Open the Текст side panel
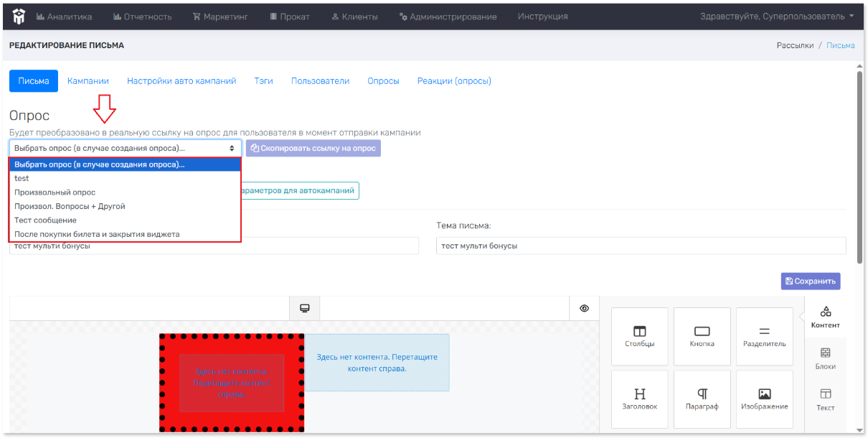Image resolution: width=868 pixels, height=438 pixels. point(826,400)
